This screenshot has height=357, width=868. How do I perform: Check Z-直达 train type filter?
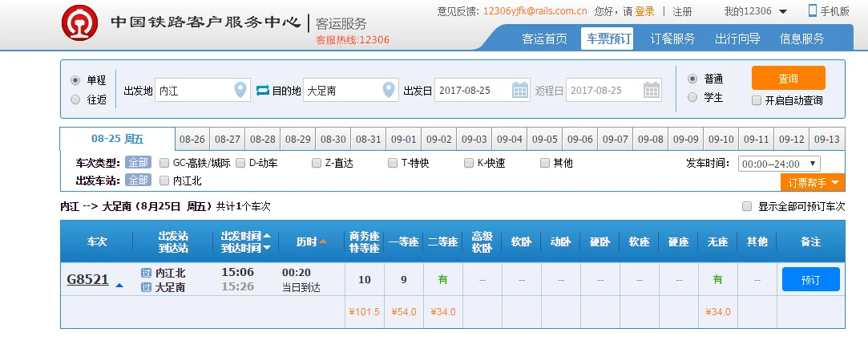(x=316, y=163)
